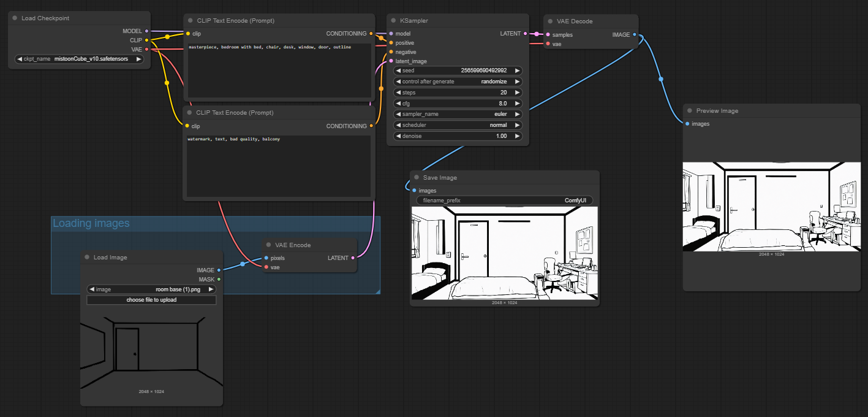Click clip input of the watermark prompt node

187,126
